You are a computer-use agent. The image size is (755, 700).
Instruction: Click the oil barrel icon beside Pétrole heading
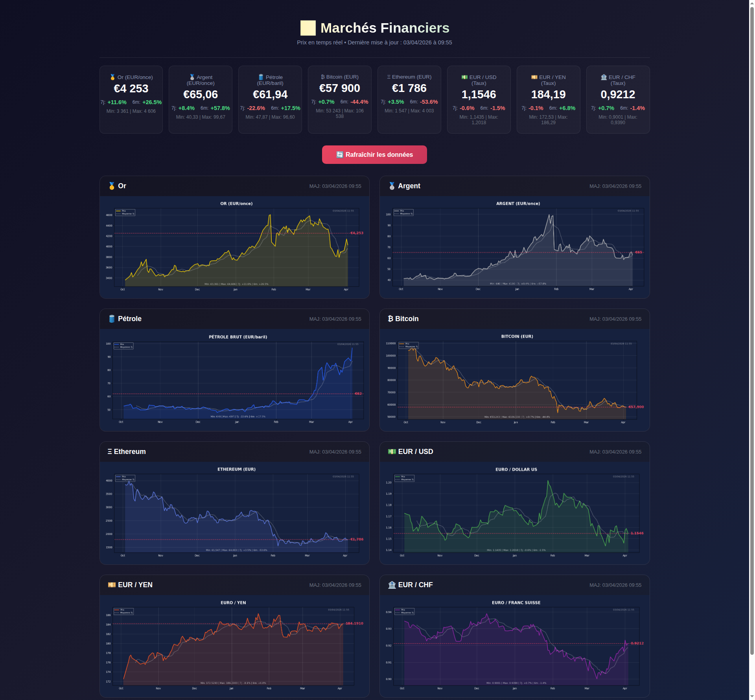point(112,319)
